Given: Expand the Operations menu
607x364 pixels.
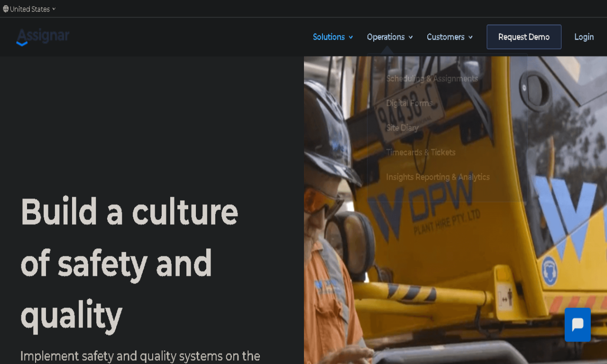Looking at the screenshot, I should click(x=390, y=37).
